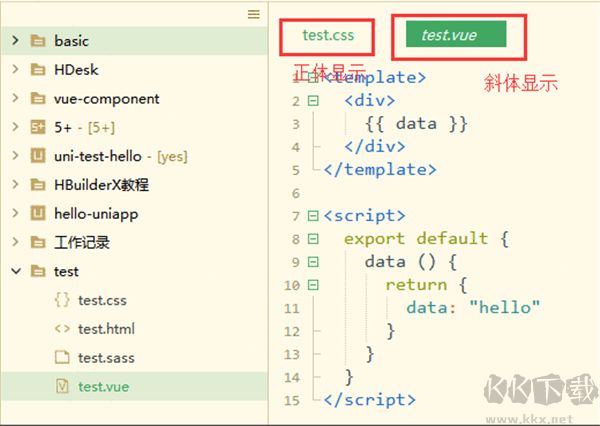Click the hello-uniapp project icon

pos(38,214)
